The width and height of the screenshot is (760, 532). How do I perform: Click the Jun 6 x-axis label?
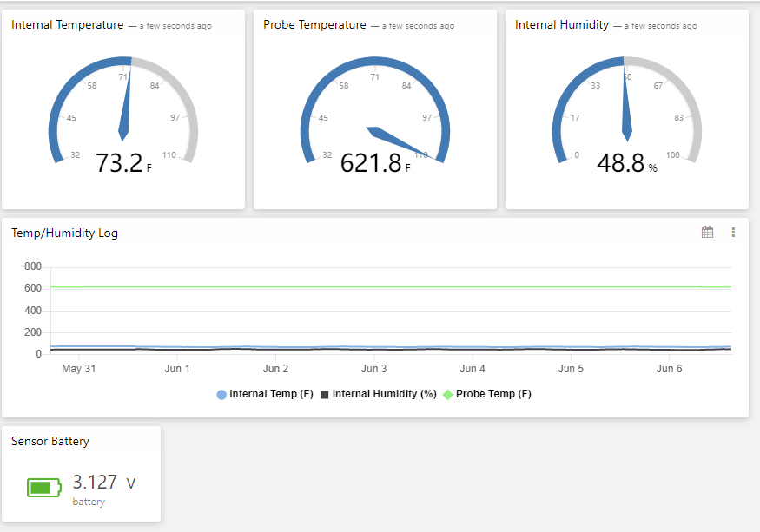pos(669,369)
